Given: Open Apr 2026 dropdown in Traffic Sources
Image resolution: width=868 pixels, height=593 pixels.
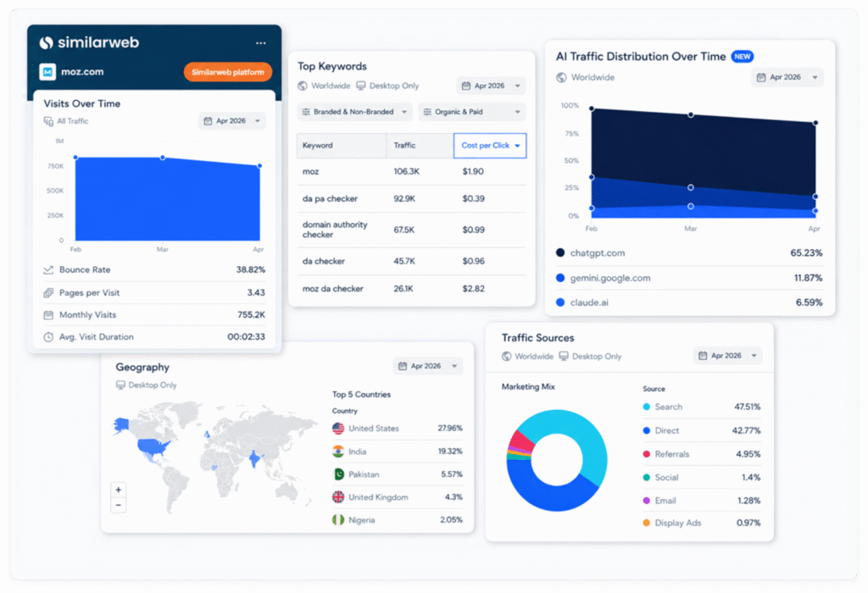Looking at the screenshot, I should tap(727, 356).
